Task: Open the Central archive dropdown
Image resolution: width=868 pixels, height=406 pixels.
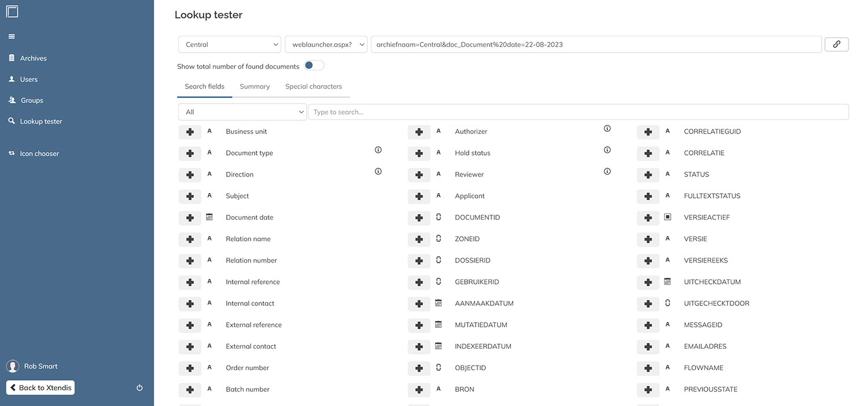Action: 230,45
